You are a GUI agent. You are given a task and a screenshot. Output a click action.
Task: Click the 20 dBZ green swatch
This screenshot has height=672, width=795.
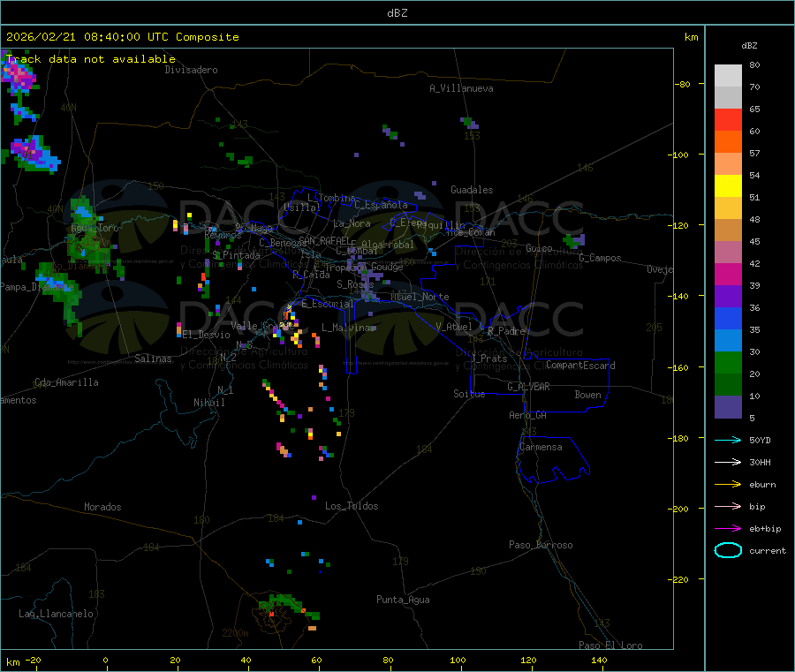[x=728, y=362]
